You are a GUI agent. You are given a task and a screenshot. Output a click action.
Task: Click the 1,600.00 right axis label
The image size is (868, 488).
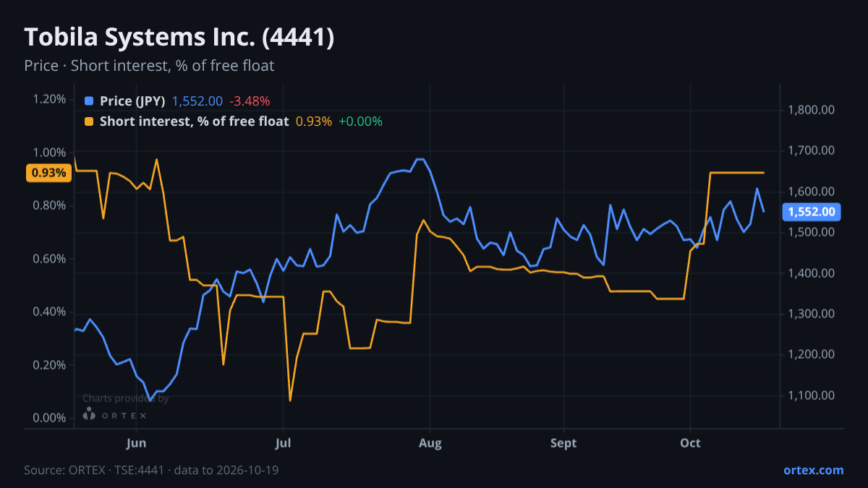click(x=812, y=192)
